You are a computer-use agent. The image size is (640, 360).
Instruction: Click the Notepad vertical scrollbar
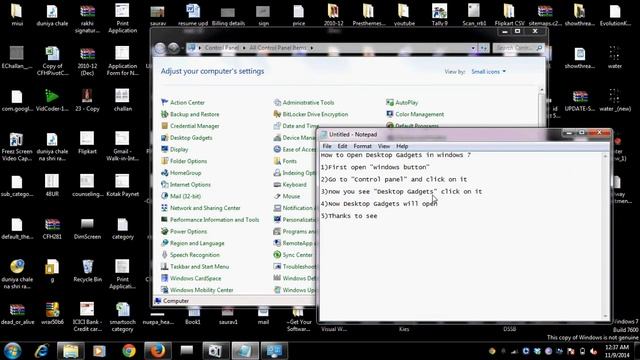[605, 236]
